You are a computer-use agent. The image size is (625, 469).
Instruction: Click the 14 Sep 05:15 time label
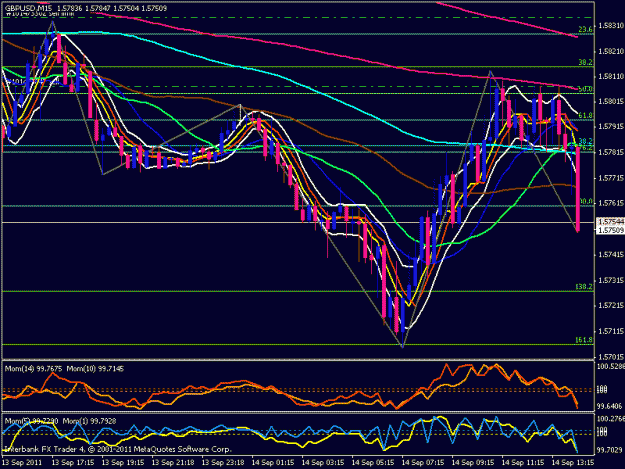[373, 463]
